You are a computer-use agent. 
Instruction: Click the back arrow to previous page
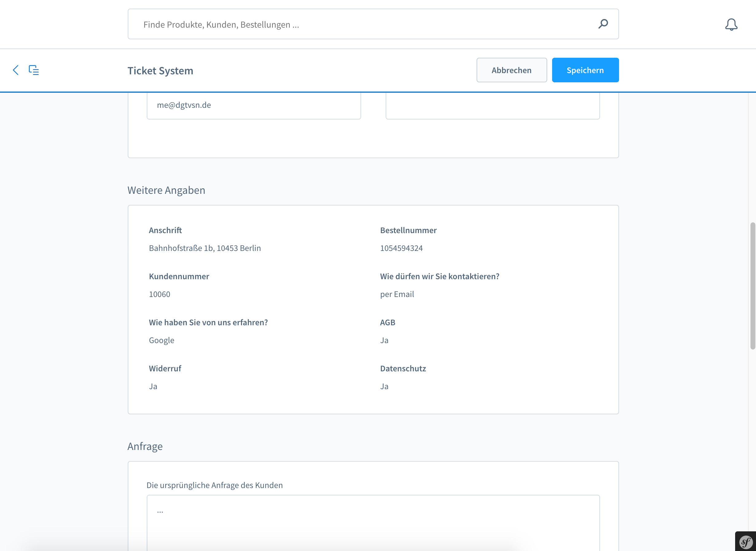[x=16, y=70]
